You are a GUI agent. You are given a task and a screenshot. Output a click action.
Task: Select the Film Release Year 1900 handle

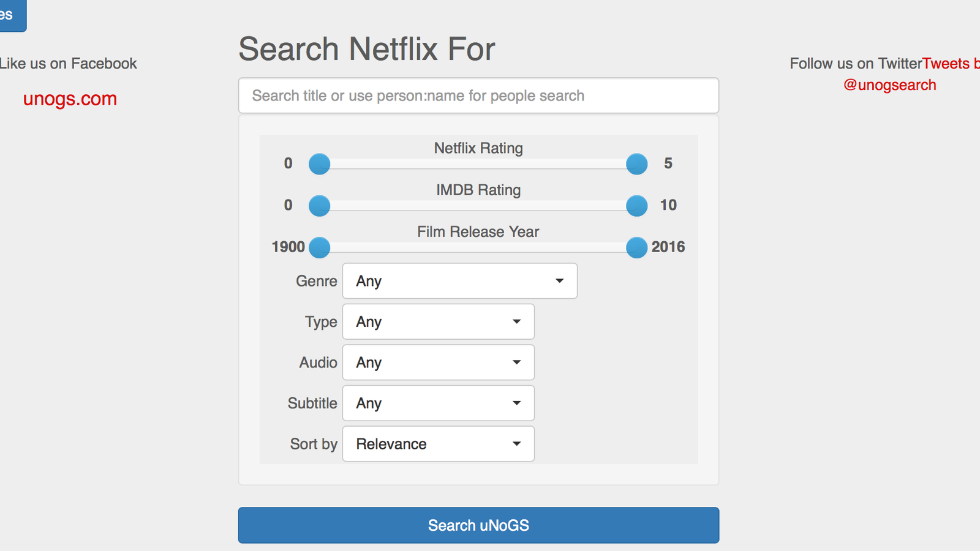point(319,247)
